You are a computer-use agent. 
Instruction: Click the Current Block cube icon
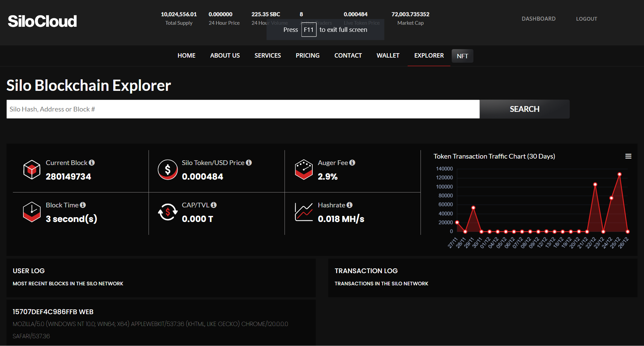pos(32,169)
